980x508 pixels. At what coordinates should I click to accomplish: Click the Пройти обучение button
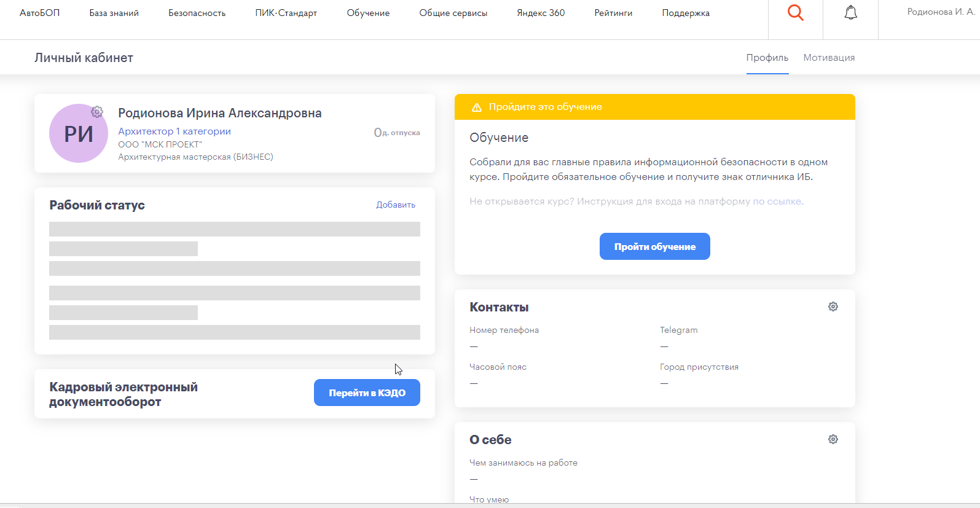point(655,246)
